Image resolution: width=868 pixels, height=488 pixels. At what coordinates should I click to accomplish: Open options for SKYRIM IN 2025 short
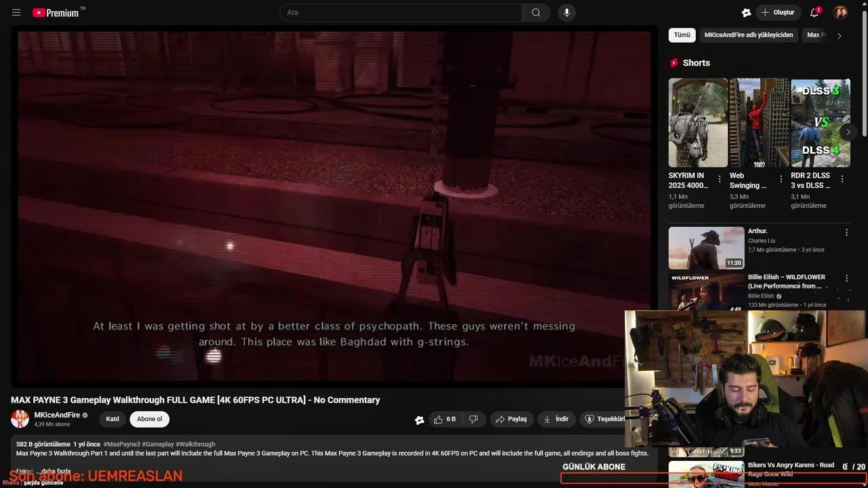click(x=719, y=180)
